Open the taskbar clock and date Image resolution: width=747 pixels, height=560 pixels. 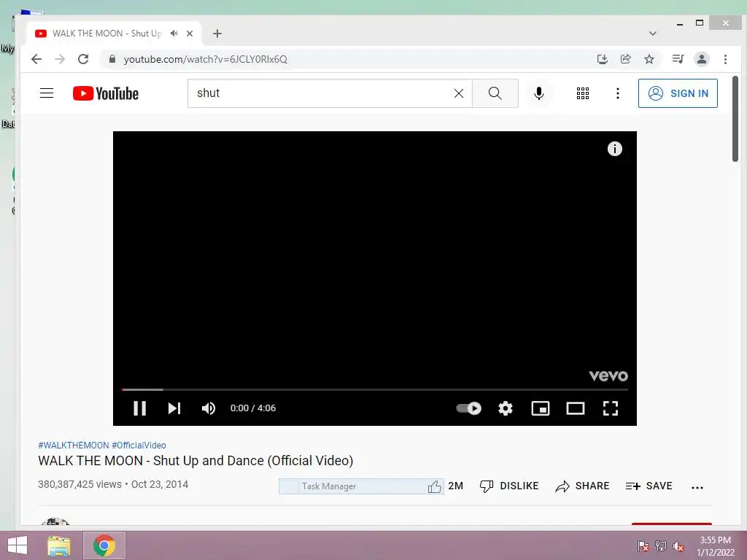[715, 546]
